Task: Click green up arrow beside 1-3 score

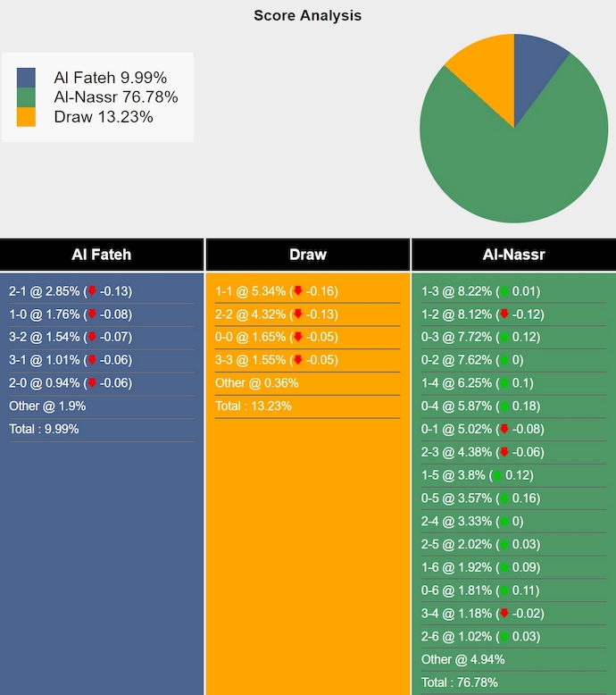Action: pos(504,291)
